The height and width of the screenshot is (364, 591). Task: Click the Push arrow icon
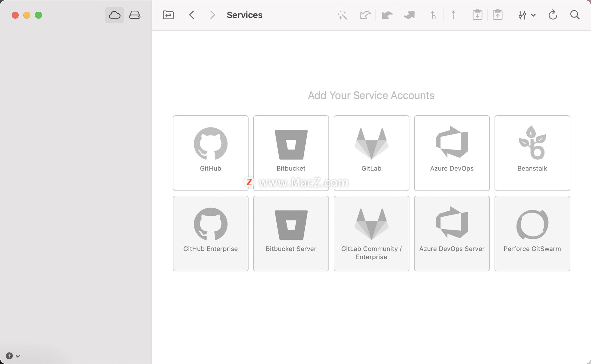(409, 15)
